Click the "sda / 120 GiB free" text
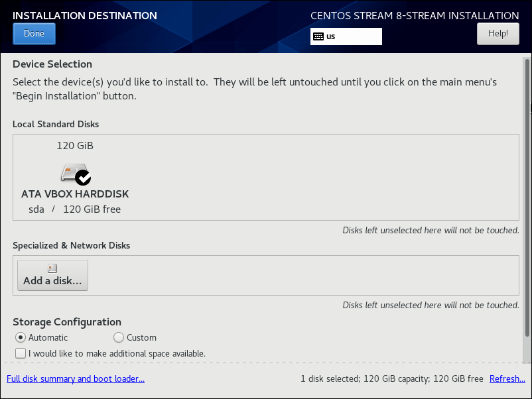The height and width of the screenshot is (399, 532). (75, 209)
